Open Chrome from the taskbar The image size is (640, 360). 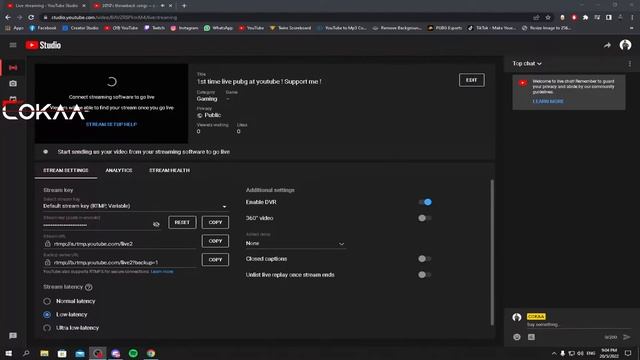point(151,353)
